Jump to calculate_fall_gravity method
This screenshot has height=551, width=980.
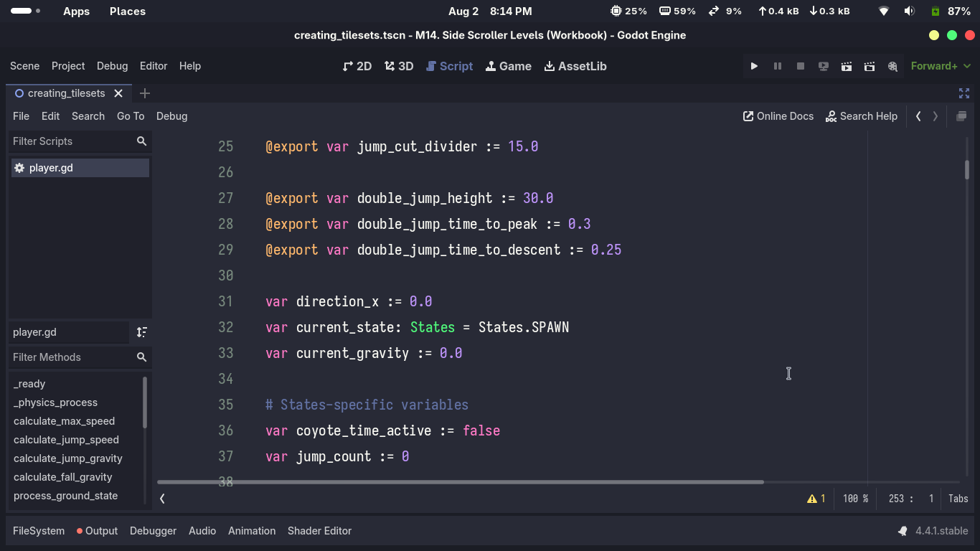point(63,477)
